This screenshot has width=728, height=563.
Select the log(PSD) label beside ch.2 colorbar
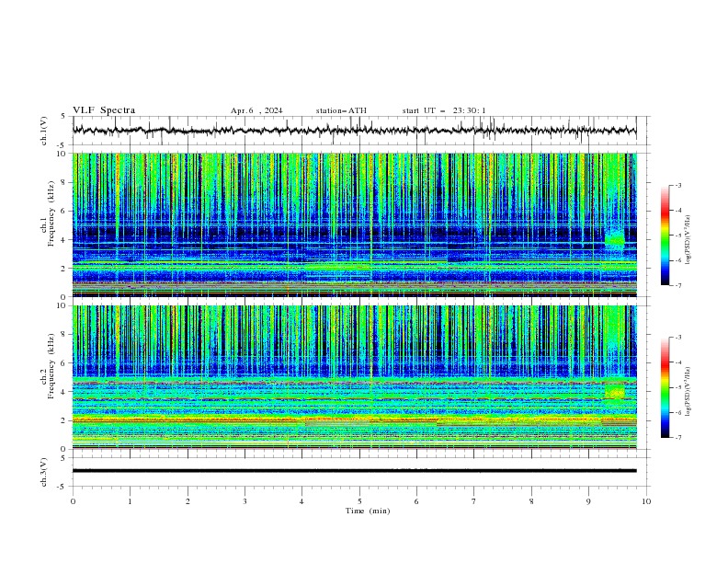[x=688, y=392]
